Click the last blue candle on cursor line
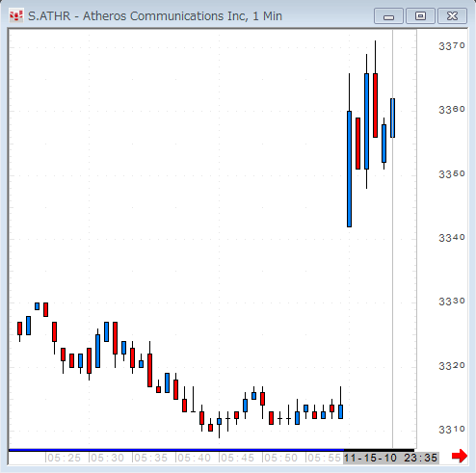This screenshot has height=473, width=476. pos(392,118)
